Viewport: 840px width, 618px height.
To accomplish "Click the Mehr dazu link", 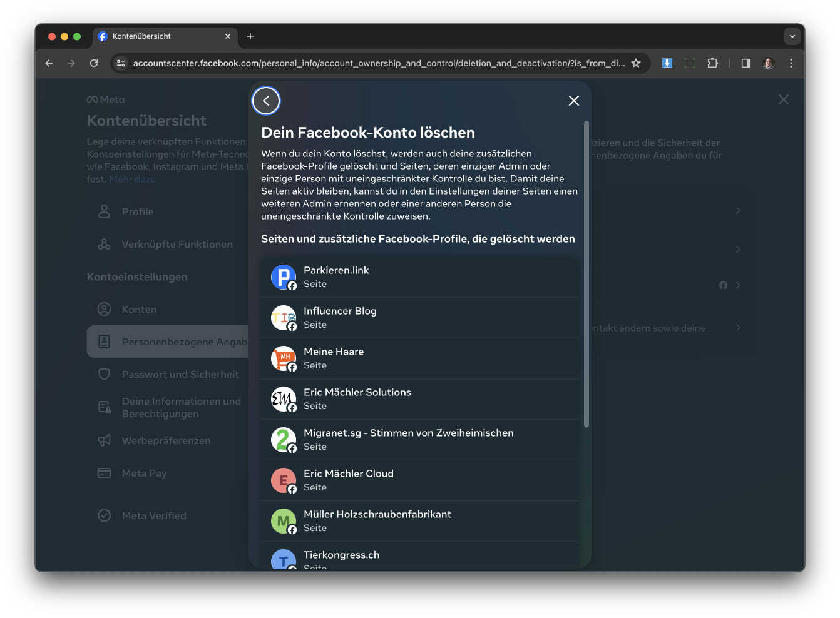I will click(x=132, y=179).
